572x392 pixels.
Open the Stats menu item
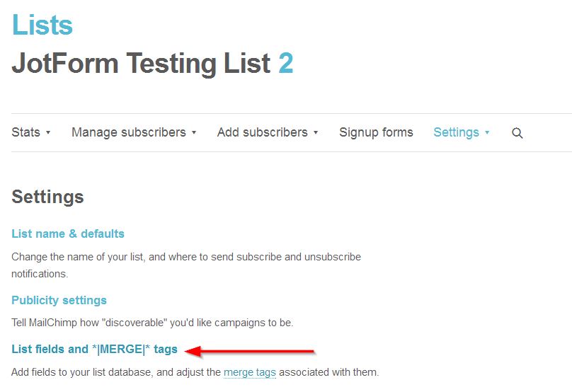[x=26, y=132]
